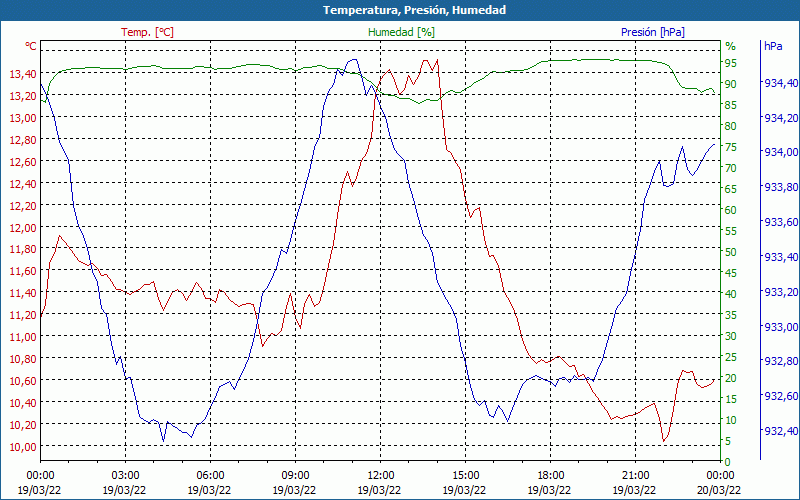Click the 932,80 pressure axis value
The width and height of the screenshot is (800, 500).
(x=780, y=362)
